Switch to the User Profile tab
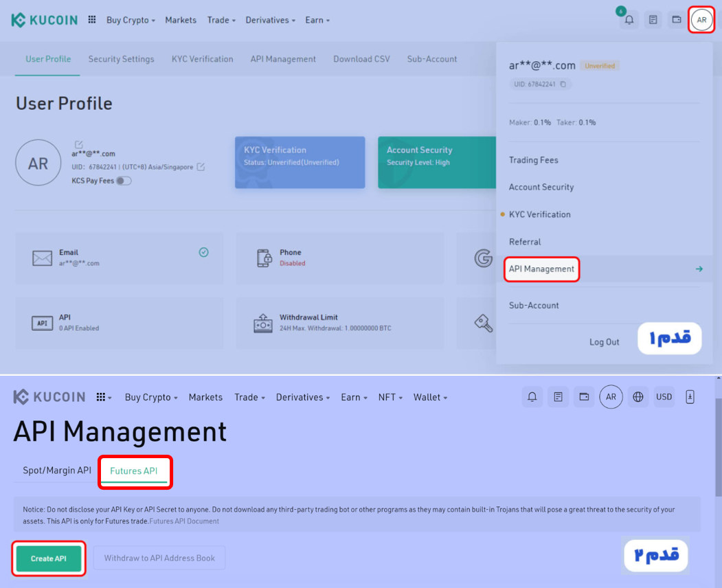Screen dimensions: 722x588 pos(48,59)
